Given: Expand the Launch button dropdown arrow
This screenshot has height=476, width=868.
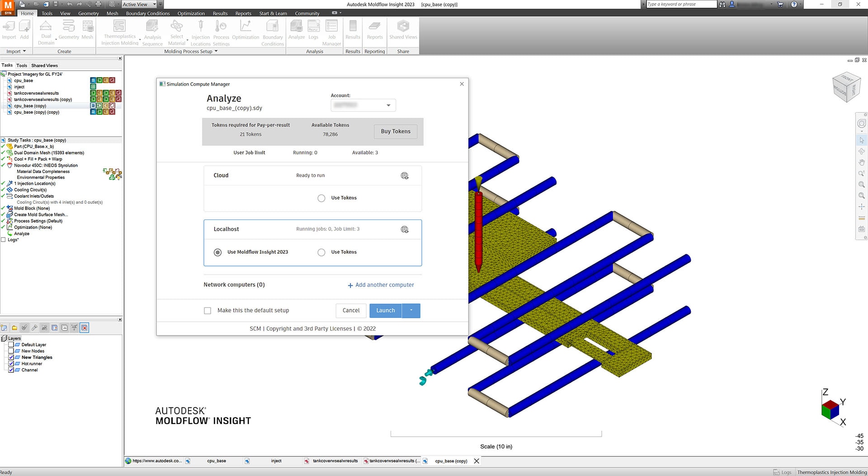Looking at the screenshot, I should pos(411,311).
